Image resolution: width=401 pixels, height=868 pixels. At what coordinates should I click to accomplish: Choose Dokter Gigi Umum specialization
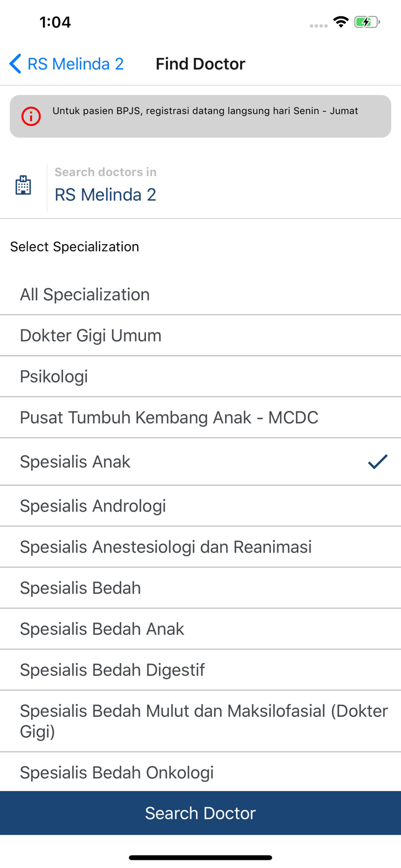click(x=90, y=335)
